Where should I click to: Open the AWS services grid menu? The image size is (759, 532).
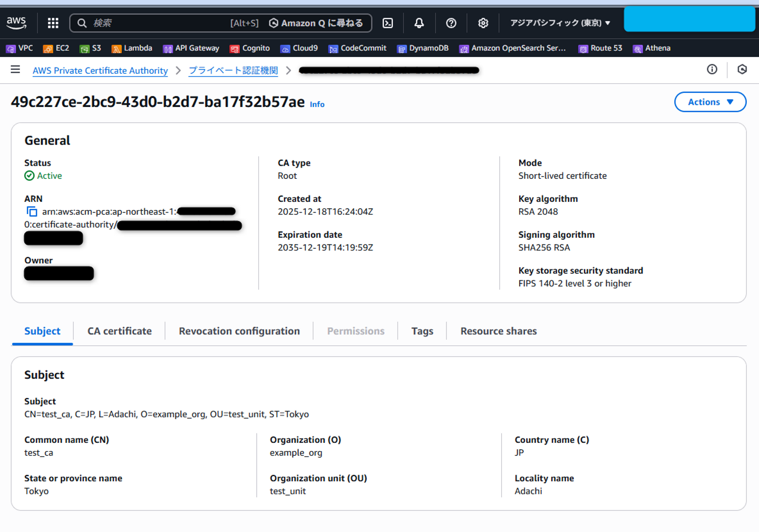(53, 23)
